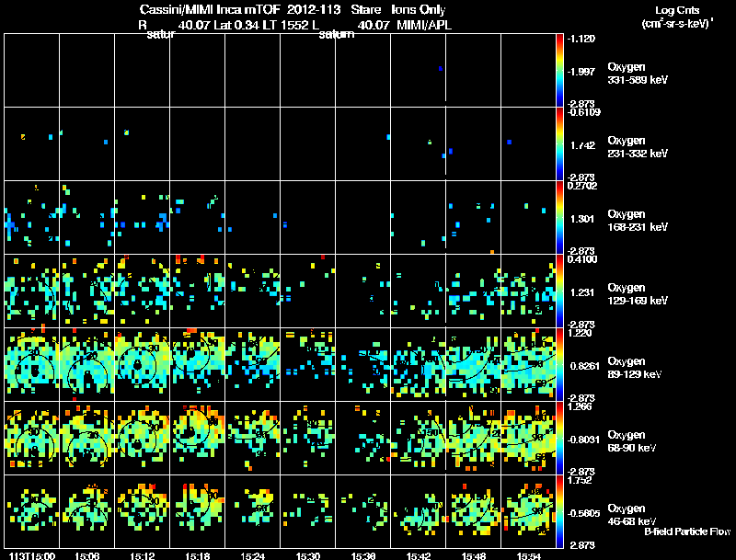The image size is (736, 560).
Task: Select the Oxygen 129-169 keV label
Action: pos(638,294)
